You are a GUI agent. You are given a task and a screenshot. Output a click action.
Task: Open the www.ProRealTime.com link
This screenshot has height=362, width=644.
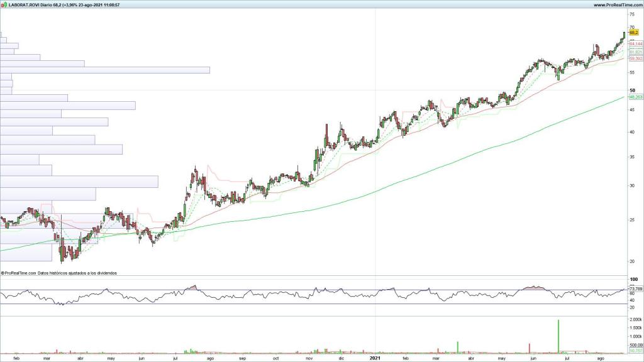pyautogui.click(x=617, y=4)
